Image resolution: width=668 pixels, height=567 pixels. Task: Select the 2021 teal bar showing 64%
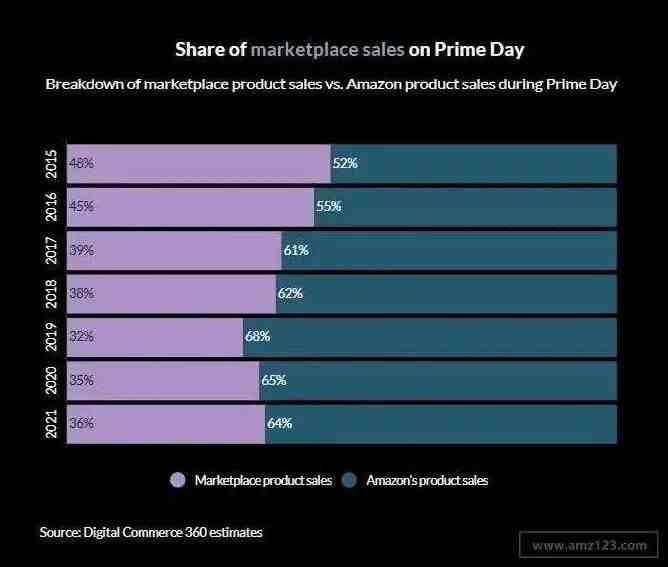(x=441, y=423)
